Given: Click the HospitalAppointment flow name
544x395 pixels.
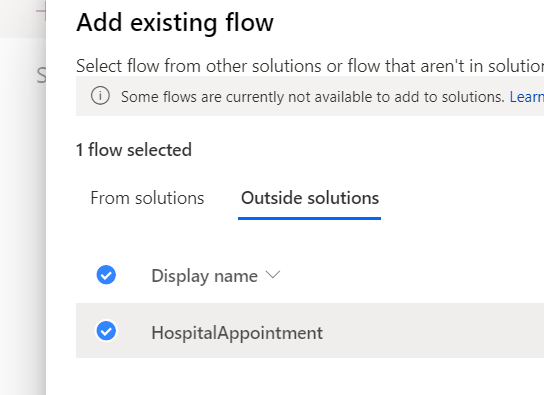Looking at the screenshot, I should [237, 333].
